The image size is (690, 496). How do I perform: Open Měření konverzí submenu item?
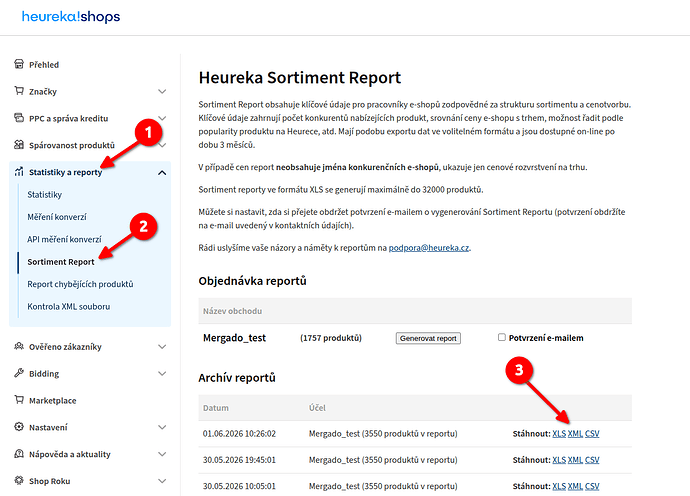click(x=57, y=217)
